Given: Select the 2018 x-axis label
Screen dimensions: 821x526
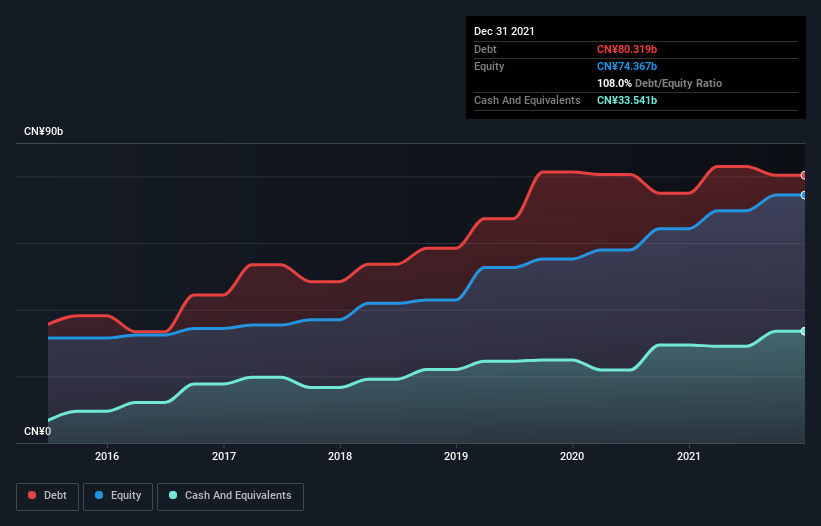Looking at the screenshot, I should click(340, 456).
